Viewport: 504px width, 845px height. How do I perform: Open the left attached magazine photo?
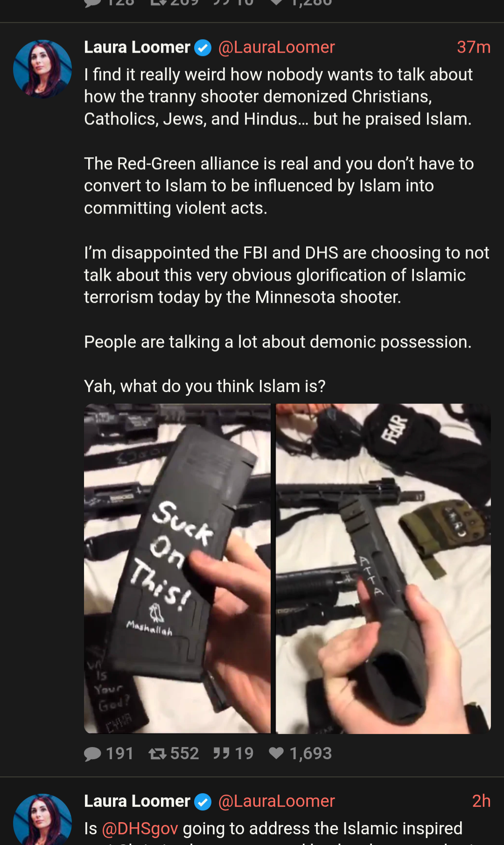pyautogui.click(x=177, y=568)
